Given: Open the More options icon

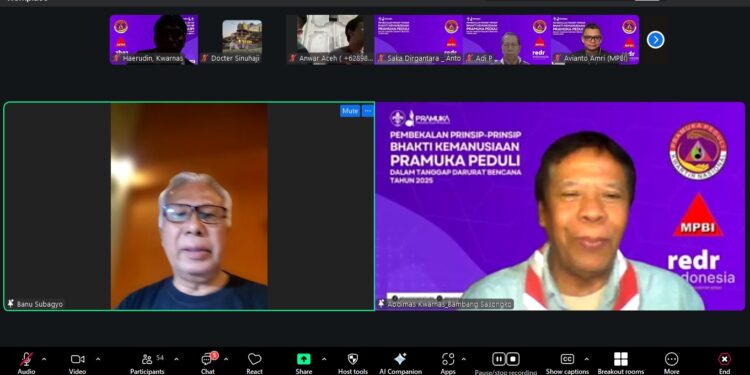Looking at the screenshot, I should point(672,359).
